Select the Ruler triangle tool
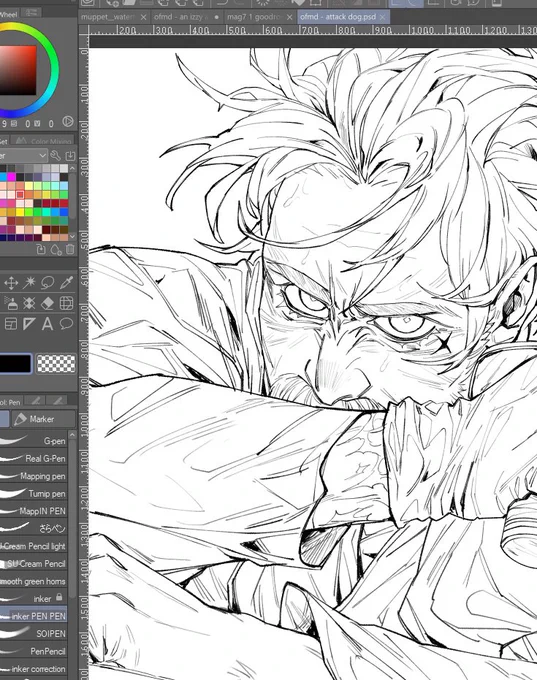The width and height of the screenshot is (537, 680). pyautogui.click(x=29, y=324)
